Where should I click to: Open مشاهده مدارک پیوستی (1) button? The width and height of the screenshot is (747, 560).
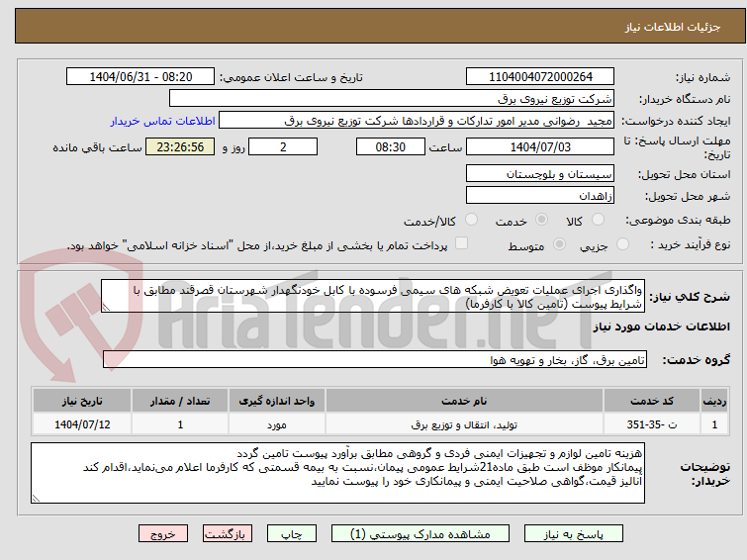click(420, 534)
